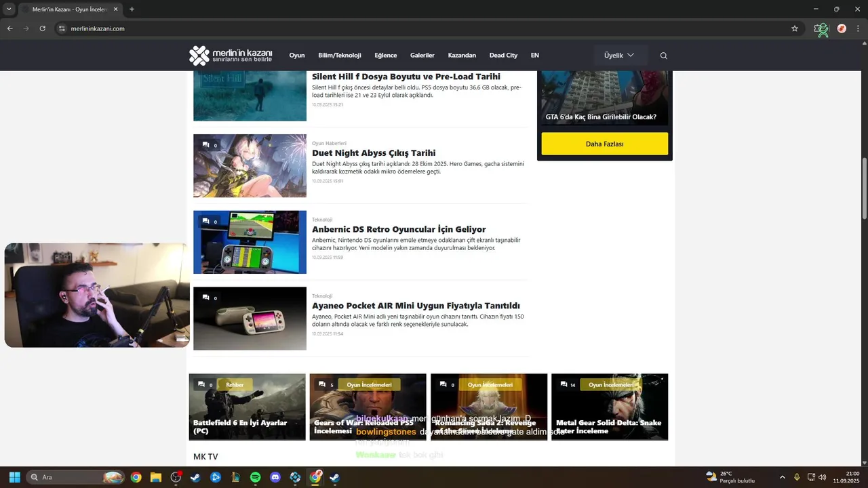Open the volume icon in system tray
The width and height of the screenshot is (868, 488).
[x=822, y=477]
